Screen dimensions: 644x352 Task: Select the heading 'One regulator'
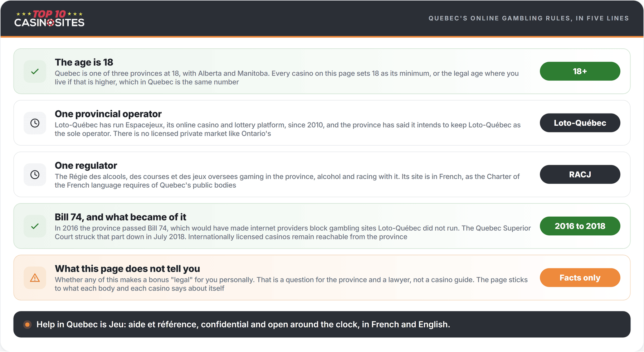pos(86,165)
